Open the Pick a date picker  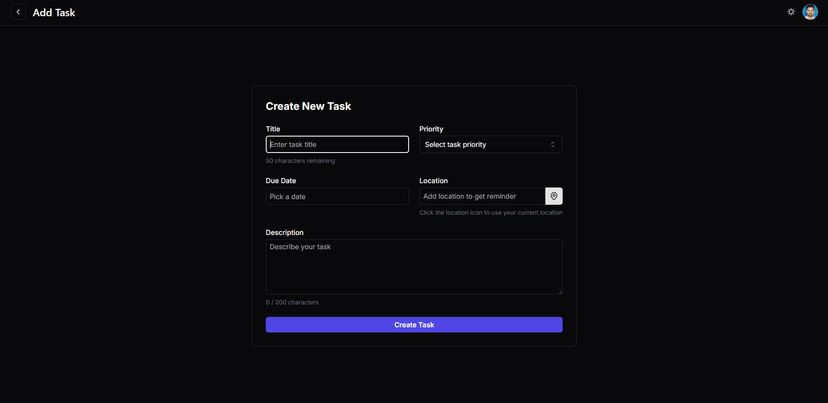(x=337, y=196)
